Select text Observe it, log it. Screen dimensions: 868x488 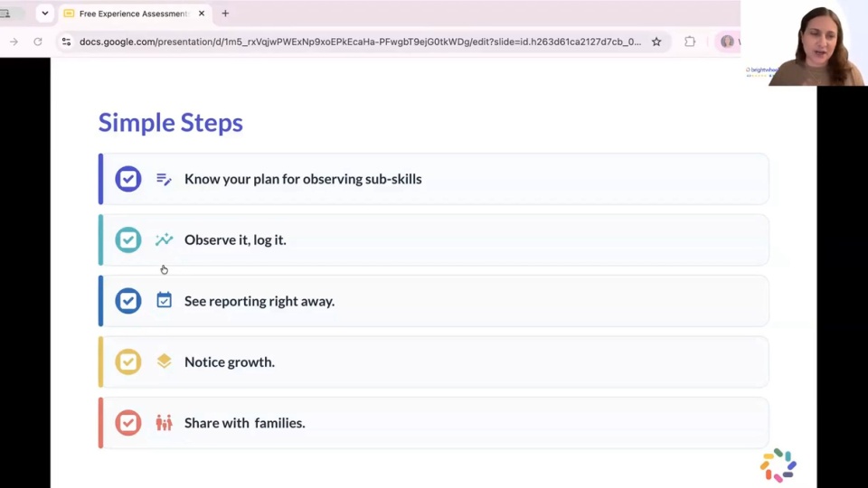coord(235,240)
